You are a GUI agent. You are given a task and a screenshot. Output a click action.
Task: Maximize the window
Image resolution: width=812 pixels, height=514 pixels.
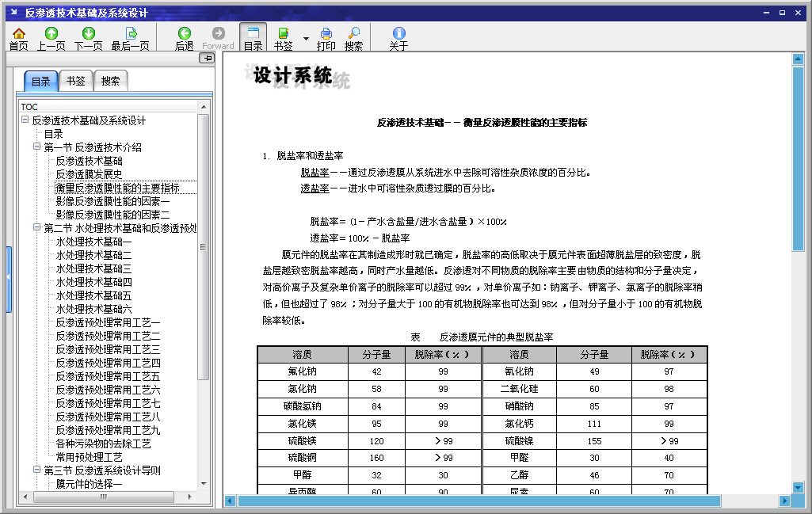(782, 13)
